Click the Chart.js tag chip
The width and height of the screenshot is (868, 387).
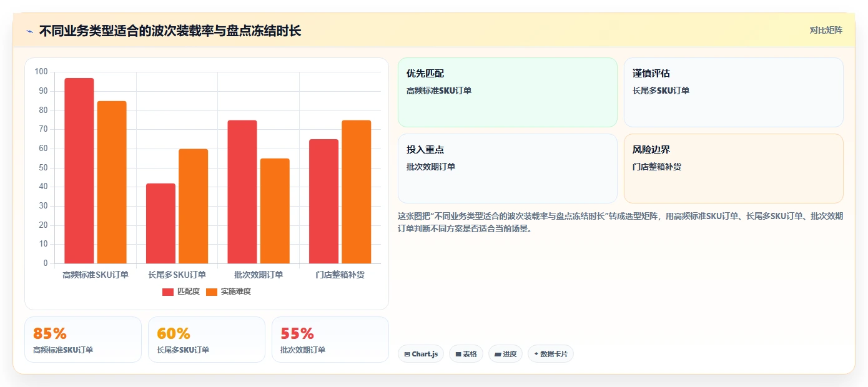(421, 354)
